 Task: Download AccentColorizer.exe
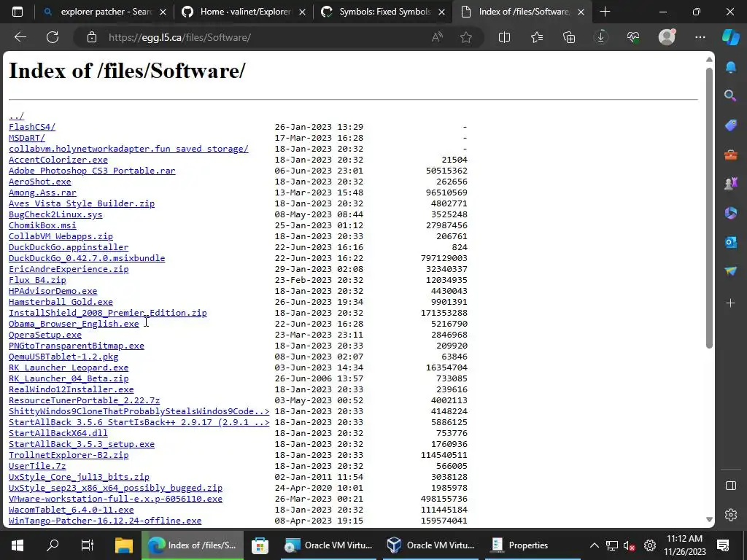[58, 160]
